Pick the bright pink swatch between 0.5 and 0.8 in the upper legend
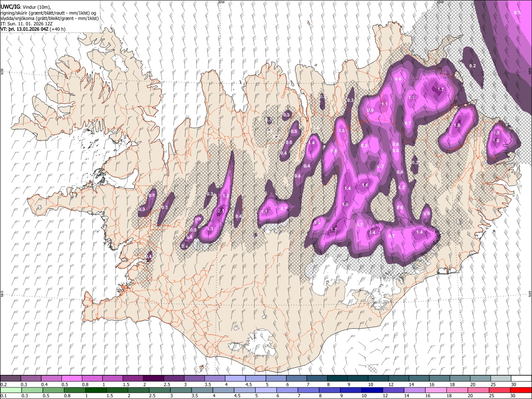This screenshot has height=399, width=532. click(x=71, y=379)
